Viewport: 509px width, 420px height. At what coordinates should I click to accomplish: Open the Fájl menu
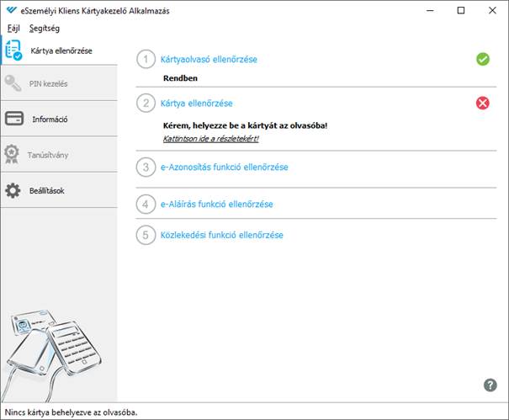(x=13, y=29)
